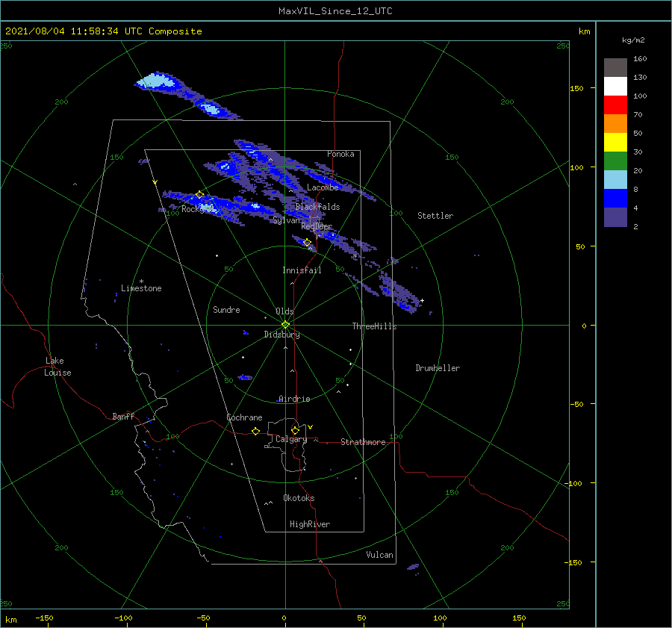Click the Sylvan label
Screen dimensions: 672x628
[x=286, y=220]
